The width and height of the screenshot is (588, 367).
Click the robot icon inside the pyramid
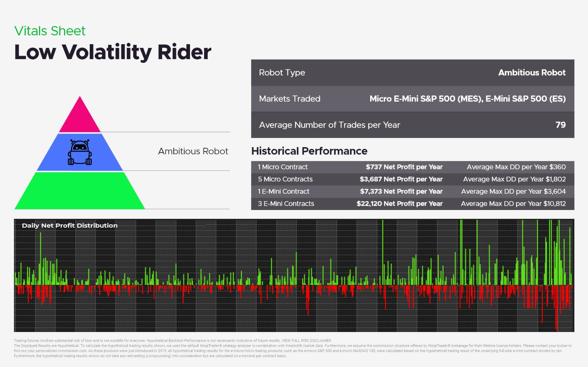pyautogui.click(x=81, y=151)
